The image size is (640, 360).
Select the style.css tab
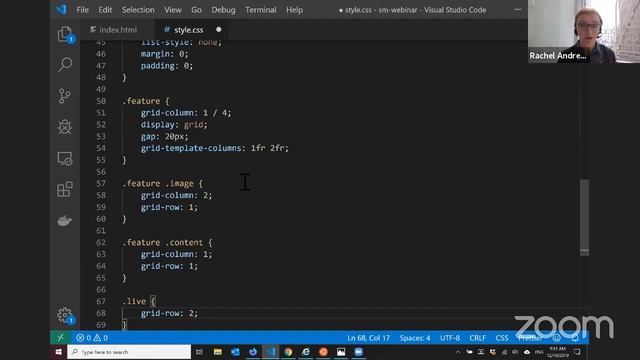pos(189,30)
